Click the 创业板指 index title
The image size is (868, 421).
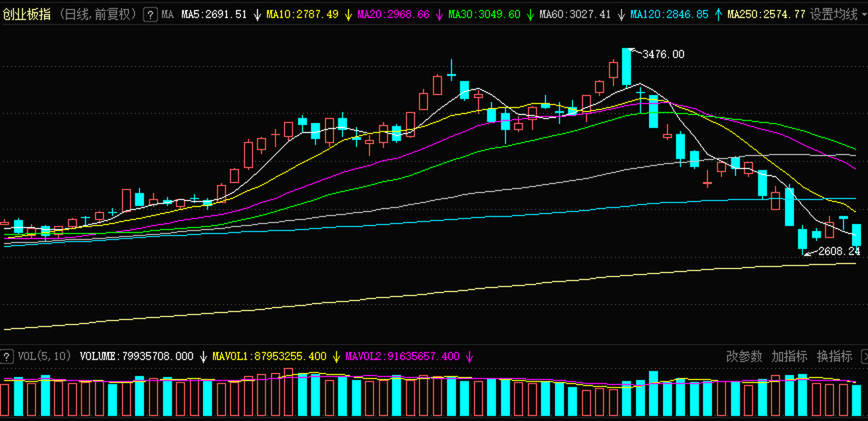[27, 15]
